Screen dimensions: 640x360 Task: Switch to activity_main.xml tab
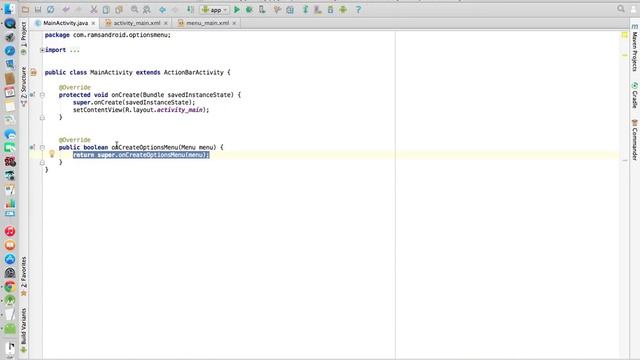[137, 23]
